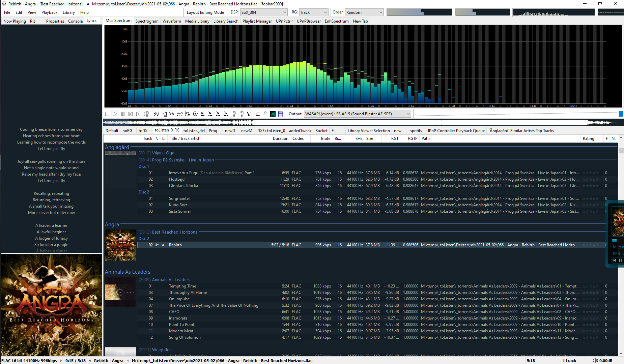
Task: Click the green Au audio editor icon
Action: pyautogui.click(x=273, y=114)
